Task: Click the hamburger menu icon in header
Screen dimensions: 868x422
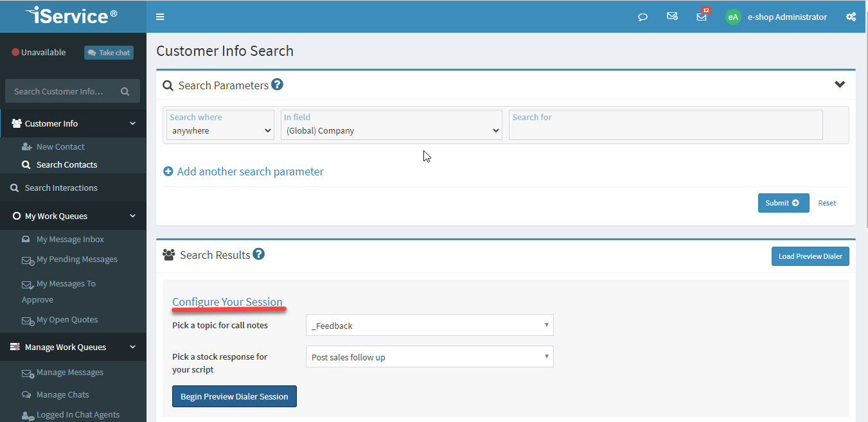Action: tap(160, 17)
